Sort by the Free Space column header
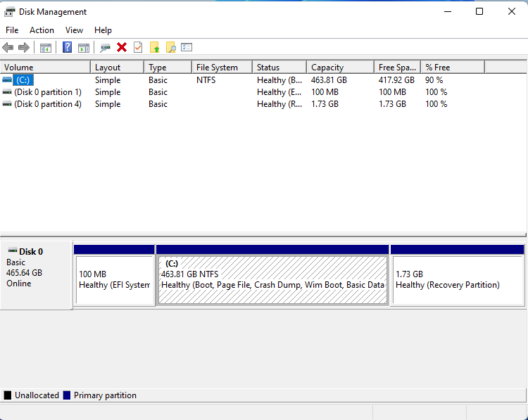528x420 pixels. (397, 68)
